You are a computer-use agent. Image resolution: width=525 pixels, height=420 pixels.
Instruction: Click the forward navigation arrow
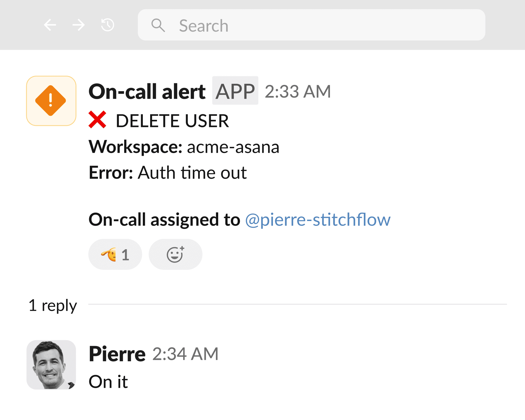pyautogui.click(x=78, y=25)
